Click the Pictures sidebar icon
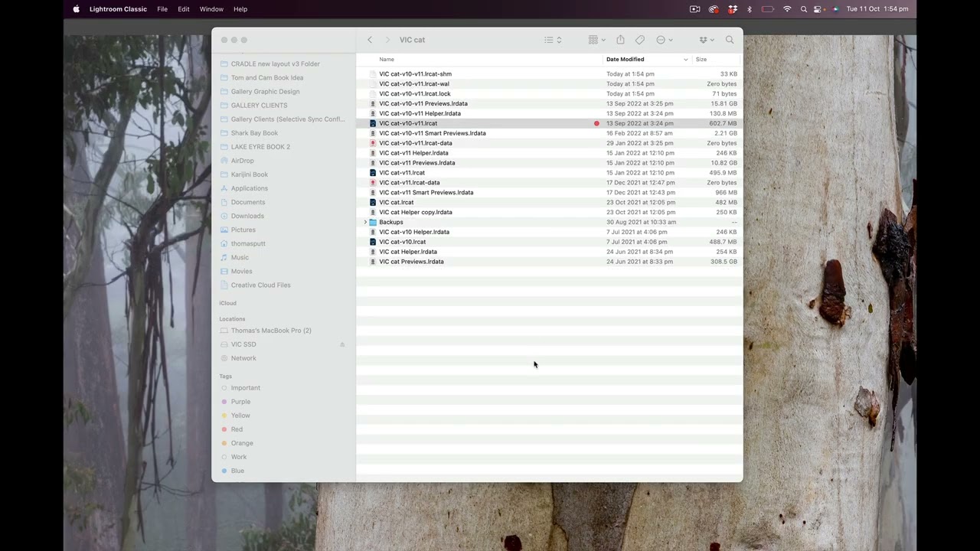Image resolution: width=980 pixels, height=551 pixels. [x=224, y=230]
